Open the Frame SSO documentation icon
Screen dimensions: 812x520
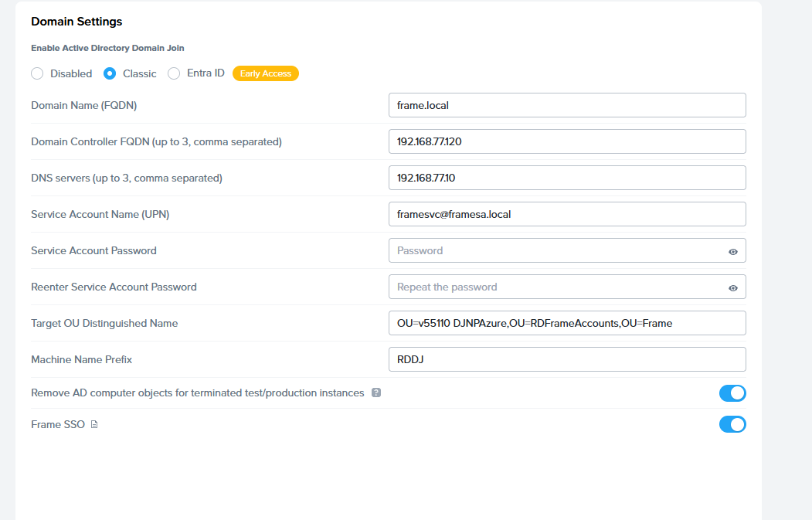(x=94, y=424)
